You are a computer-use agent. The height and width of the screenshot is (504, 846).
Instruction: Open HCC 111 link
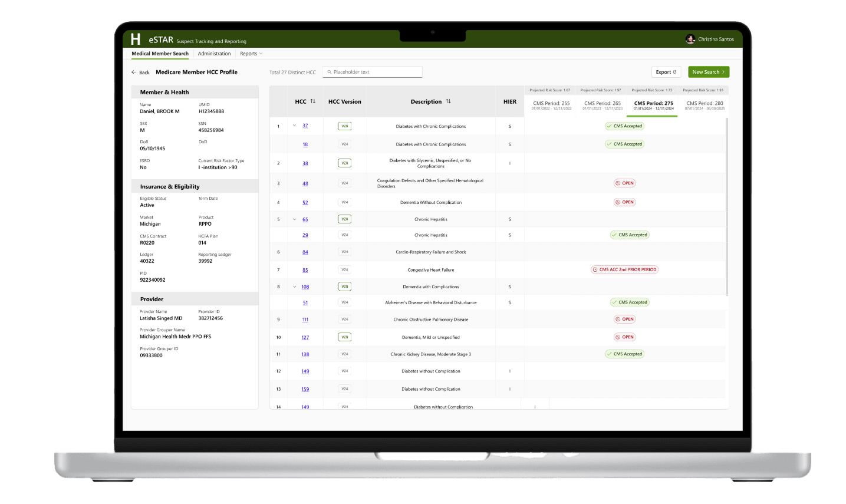[305, 319]
